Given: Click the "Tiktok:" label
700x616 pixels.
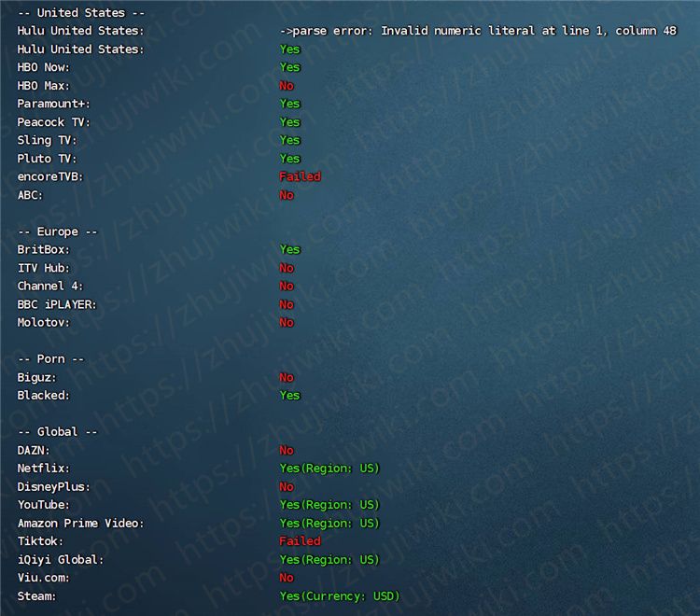Looking at the screenshot, I should coord(41,541).
